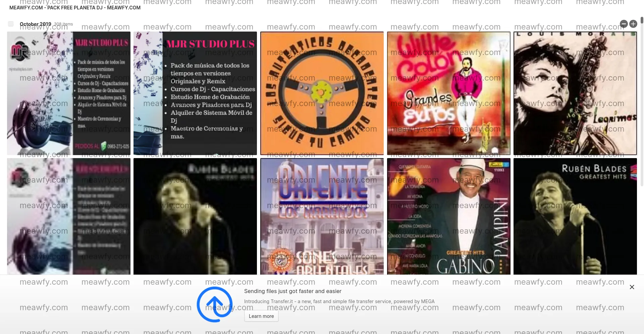
Task: Click the October 2019 group header
Action: coord(35,24)
